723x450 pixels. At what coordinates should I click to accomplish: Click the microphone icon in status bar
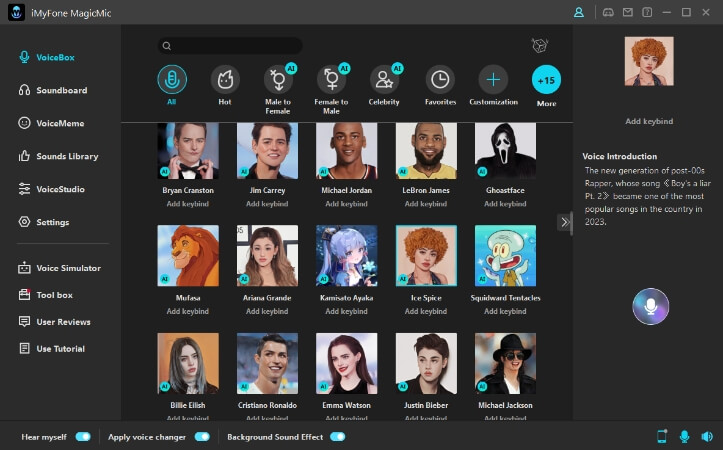pyautogui.click(x=685, y=436)
